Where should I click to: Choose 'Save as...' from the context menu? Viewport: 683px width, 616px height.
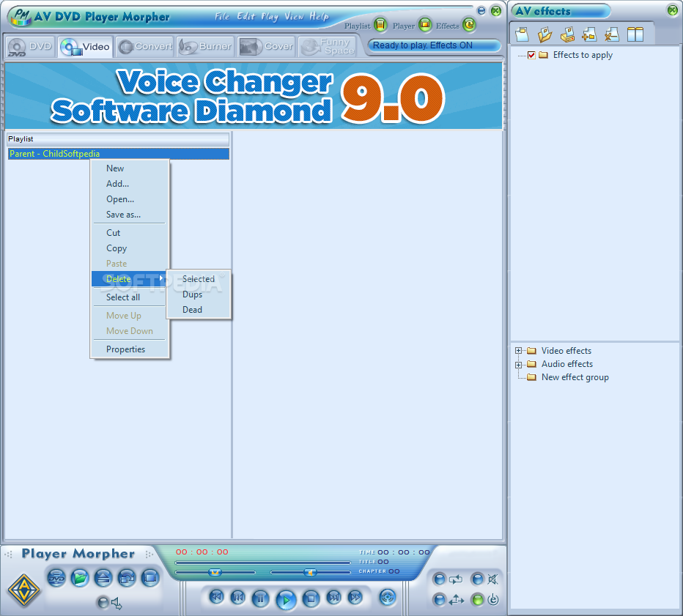[x=130, y=215]
